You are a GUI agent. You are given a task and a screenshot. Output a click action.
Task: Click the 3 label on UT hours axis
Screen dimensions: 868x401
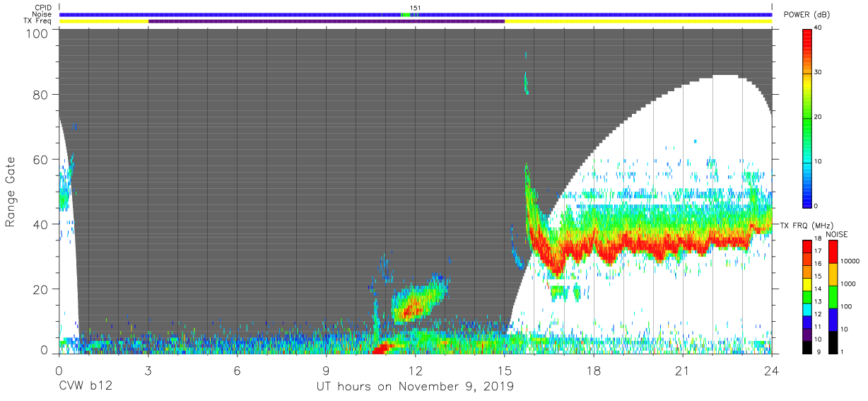(x=148, y=370)
